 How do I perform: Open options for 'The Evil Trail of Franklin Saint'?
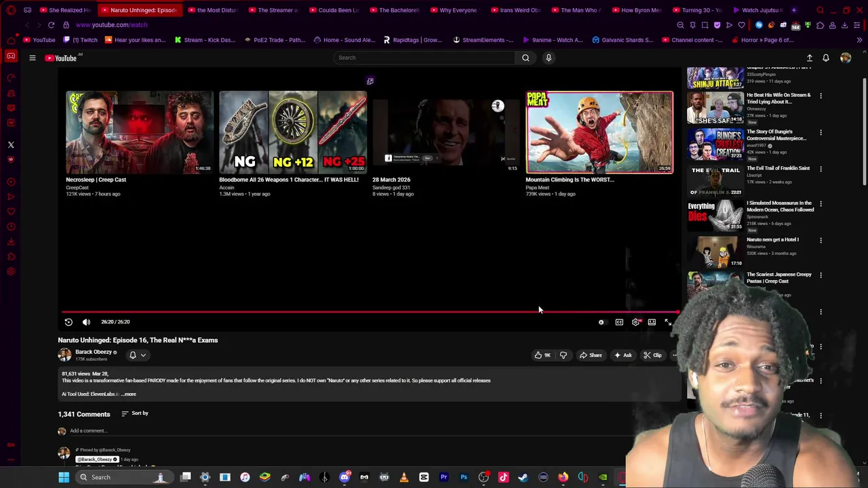click(x=821, y=169)
